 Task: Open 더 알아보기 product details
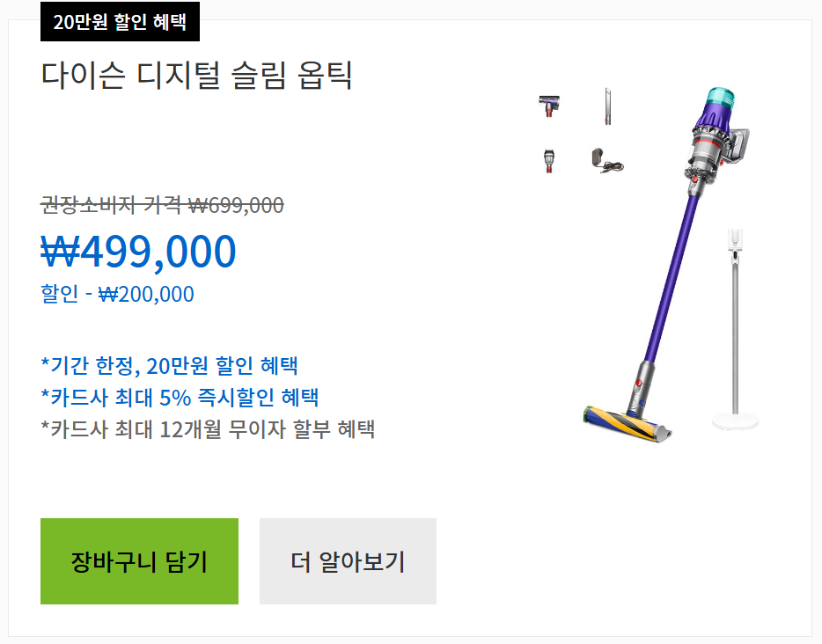click(347, 560)
